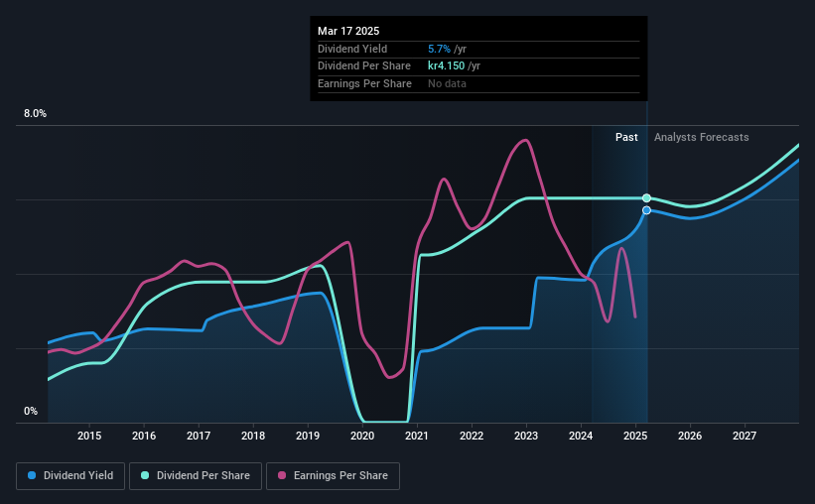Click the 2024 x-axis label

(x=581, y=436)
